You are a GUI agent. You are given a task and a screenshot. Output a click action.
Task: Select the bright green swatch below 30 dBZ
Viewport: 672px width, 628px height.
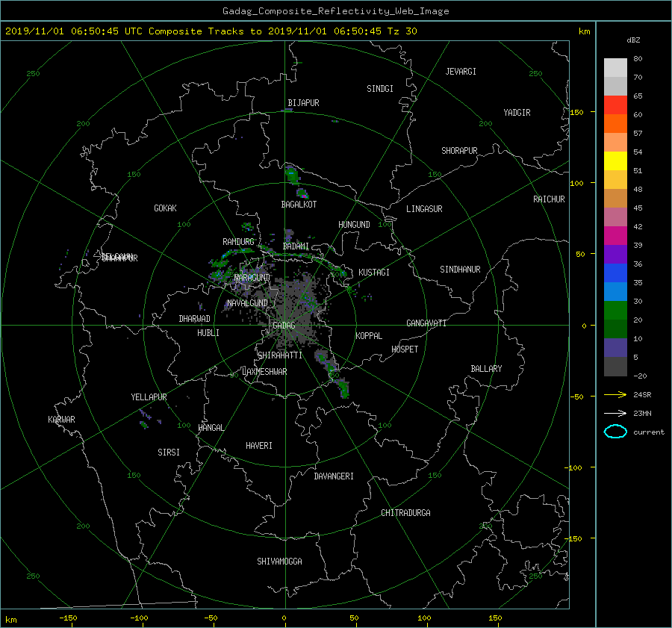[615, 311]
